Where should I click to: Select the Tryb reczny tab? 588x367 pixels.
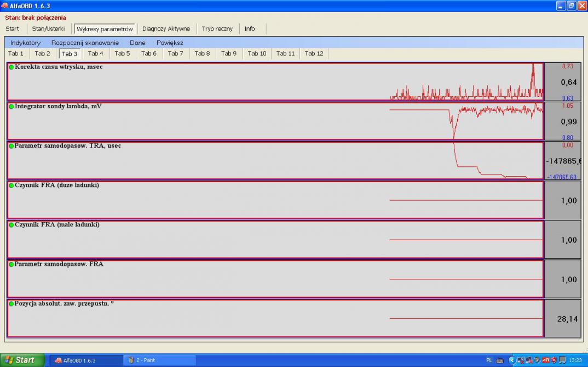tap(217, 29)
